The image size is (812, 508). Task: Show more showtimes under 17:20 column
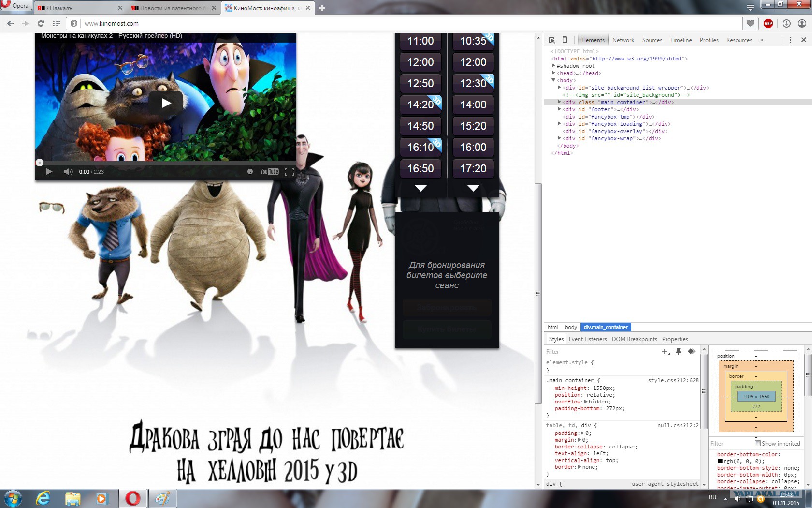(474, 188)
